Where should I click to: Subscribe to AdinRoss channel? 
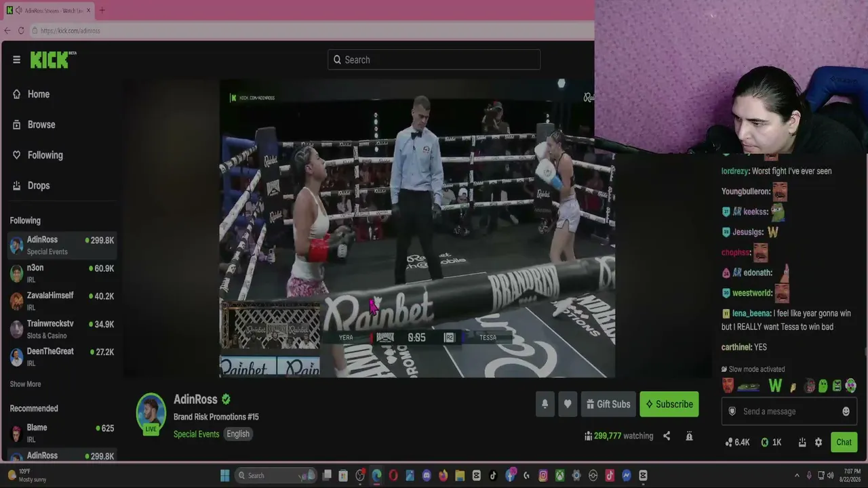click(669, 404)
